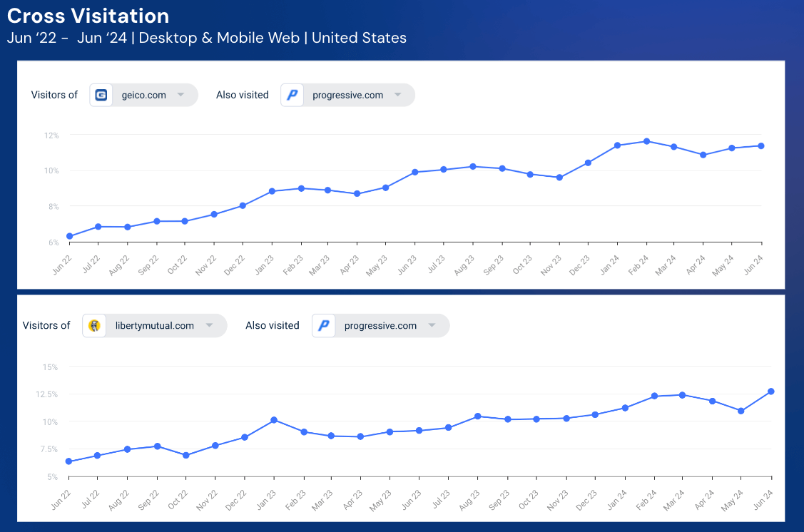Screen dimensions: 804x532
Task: Click the Progressive logo in top selector
Action: (291, 94)
